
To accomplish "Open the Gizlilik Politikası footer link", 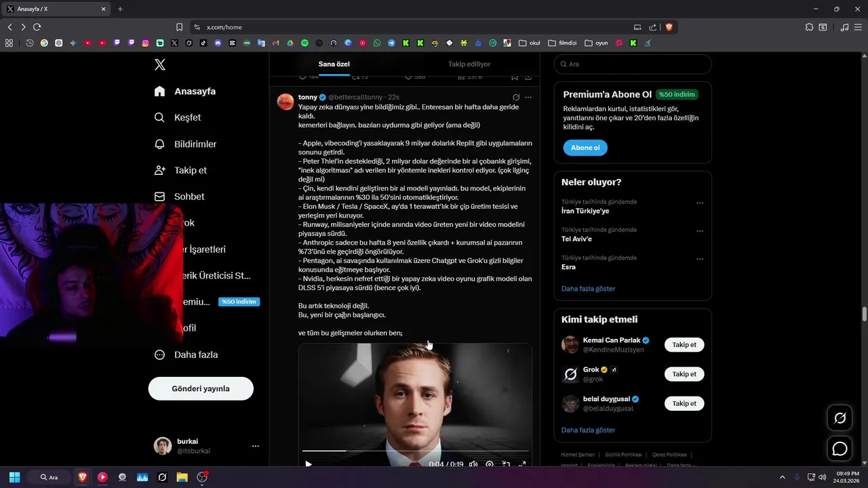I will tap(623, 455).
